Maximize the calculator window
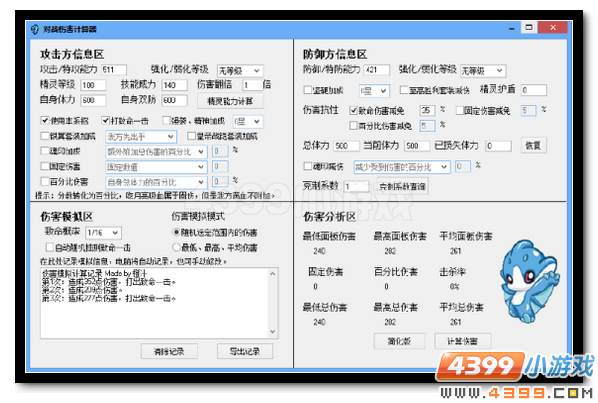The image size is (598, 403). [529, 27]
